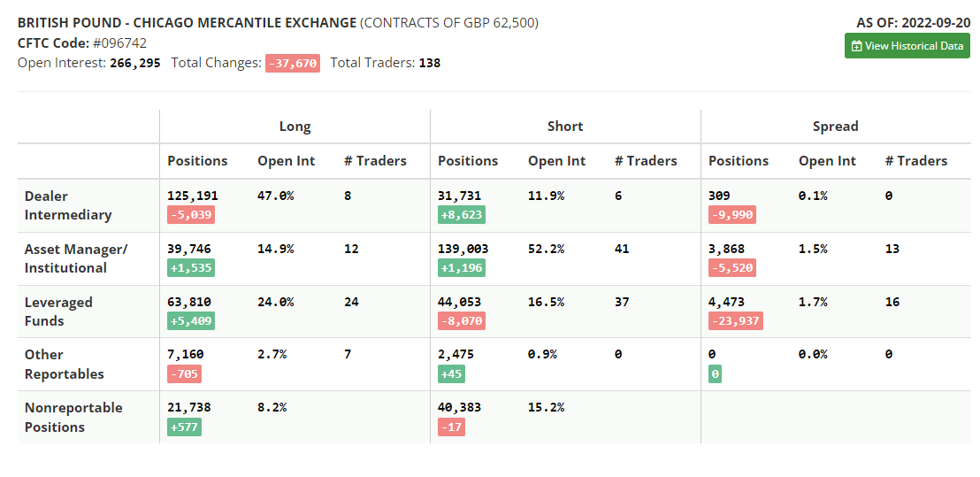
Task: Click the green +577 change badge
Action: point(186,427)
